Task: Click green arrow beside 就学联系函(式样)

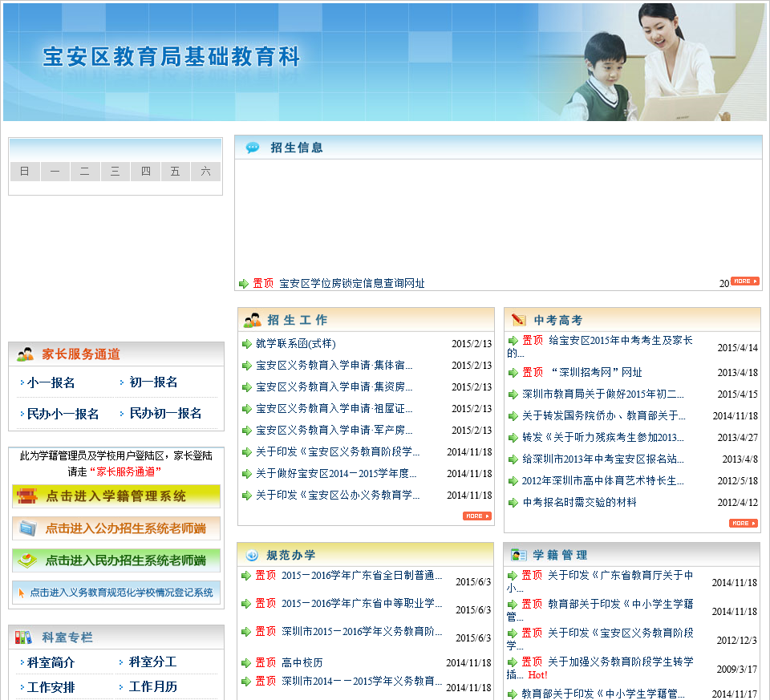Action: [247, 344]
